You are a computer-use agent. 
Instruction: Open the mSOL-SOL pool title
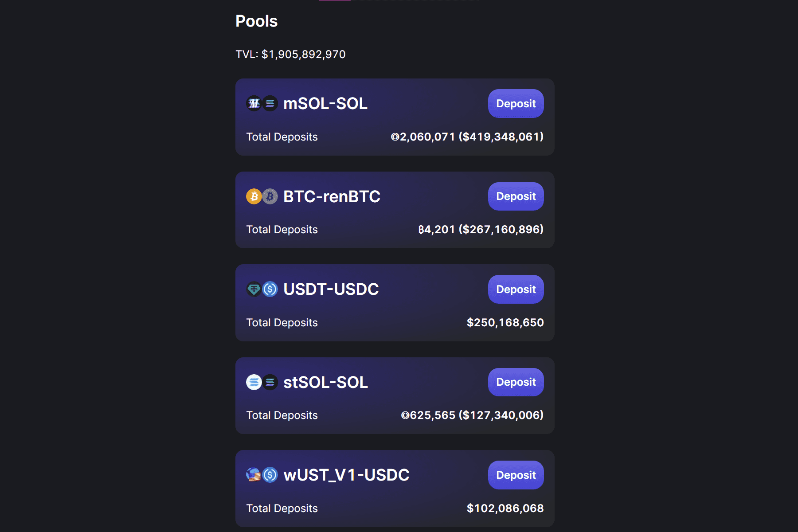(325, 104)
